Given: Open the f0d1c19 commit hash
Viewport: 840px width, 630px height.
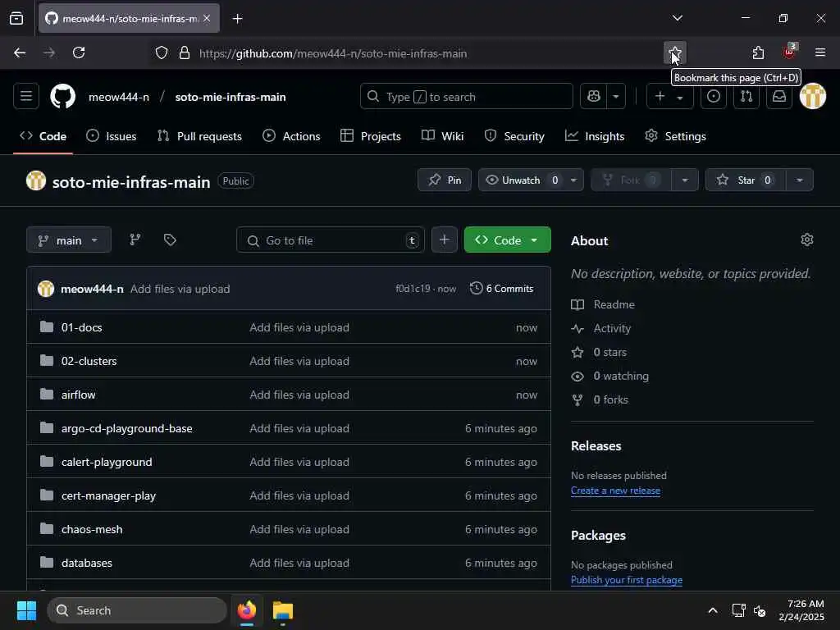Looking at the screenshot, I should [413, 289].
